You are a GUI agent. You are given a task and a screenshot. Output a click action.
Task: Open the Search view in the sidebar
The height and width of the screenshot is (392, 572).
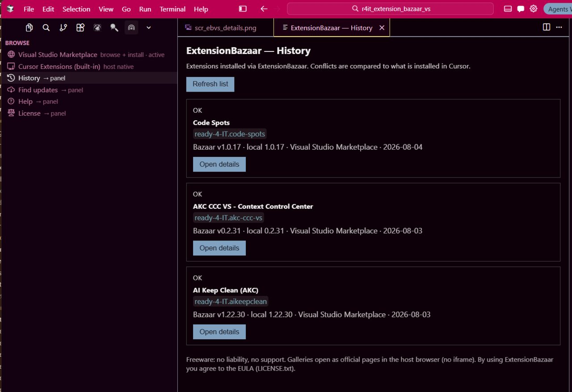pos(46,28)
